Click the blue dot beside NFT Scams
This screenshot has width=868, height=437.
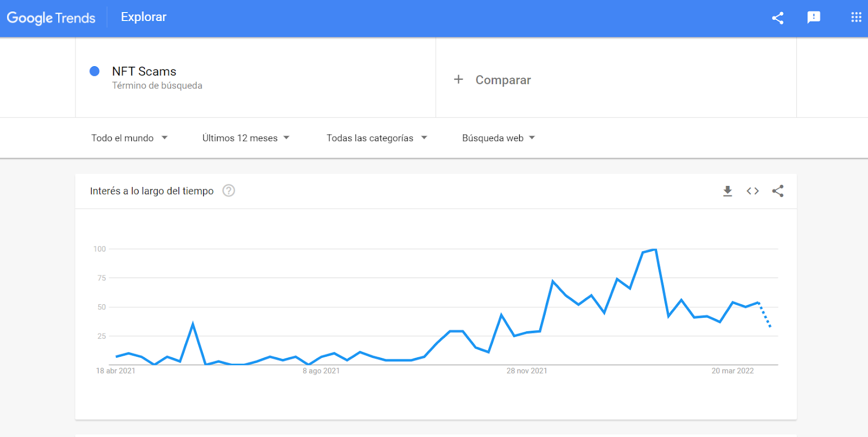(x=94, y=71)
